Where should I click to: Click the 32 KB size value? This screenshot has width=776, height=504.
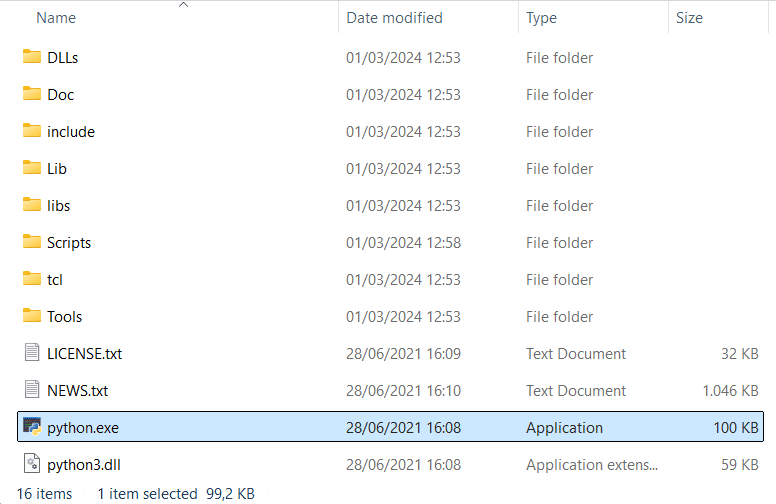click(739, 353)
